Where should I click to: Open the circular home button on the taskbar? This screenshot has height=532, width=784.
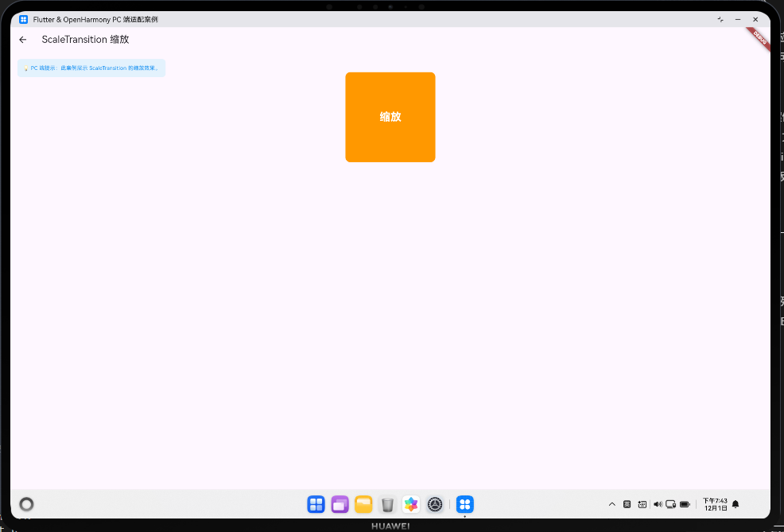[26, 504]
